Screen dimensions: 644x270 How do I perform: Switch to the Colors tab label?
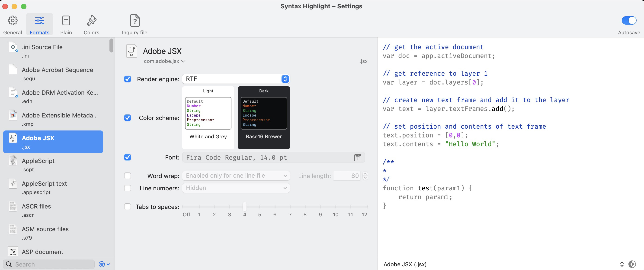92,33
